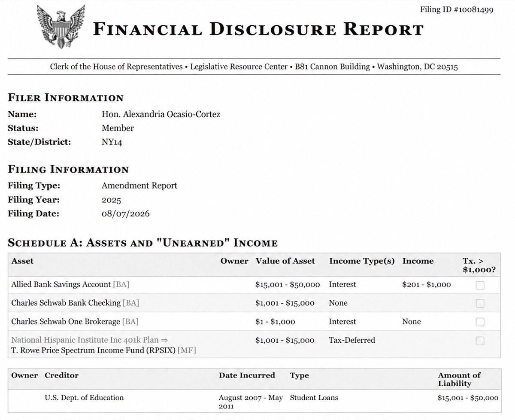Click the Owner header in liabilities table
Image resolution: width=515 pixels, height=420 pixels.
[x=25, y=375]
